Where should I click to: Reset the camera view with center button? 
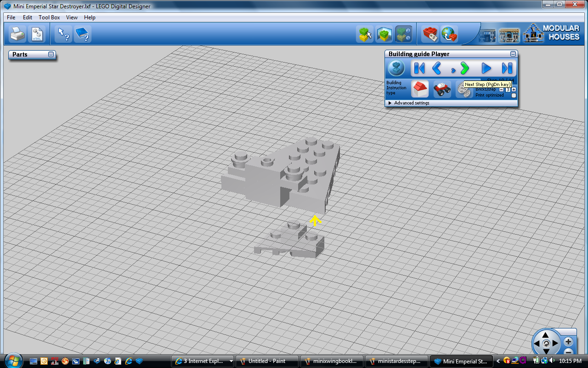[x=546, y=344]
